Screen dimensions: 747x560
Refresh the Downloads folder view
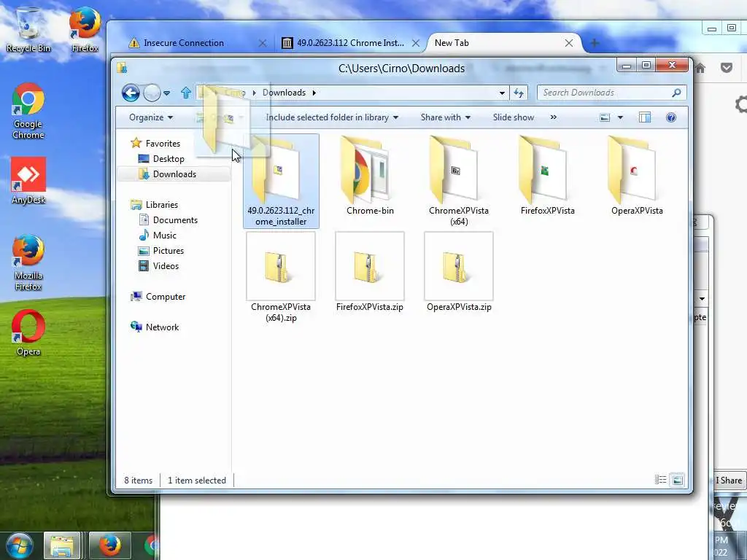[519, 93]
